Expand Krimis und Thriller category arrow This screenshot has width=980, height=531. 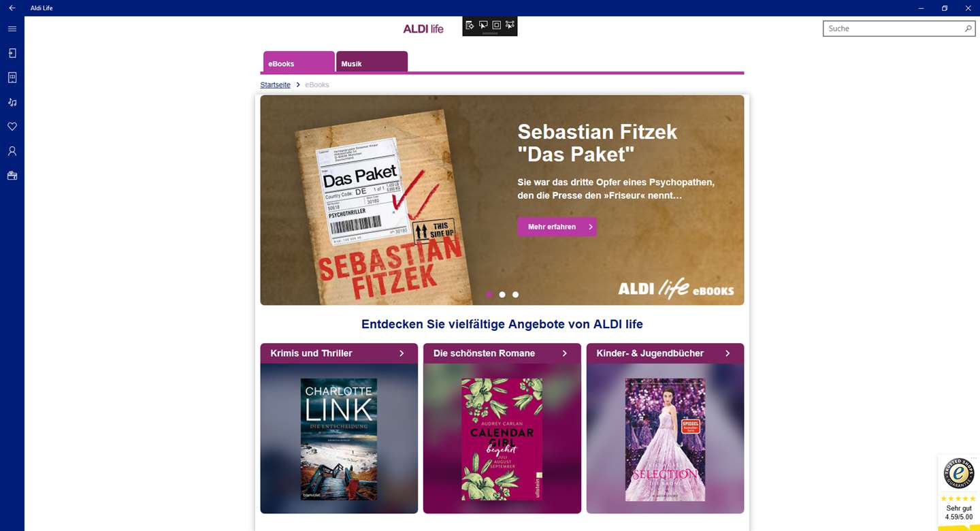point(402,353)
